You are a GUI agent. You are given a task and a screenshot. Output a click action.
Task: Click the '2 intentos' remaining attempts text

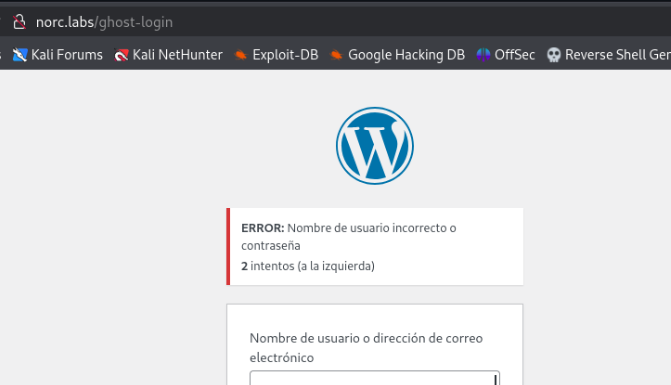tap(308, 266)
